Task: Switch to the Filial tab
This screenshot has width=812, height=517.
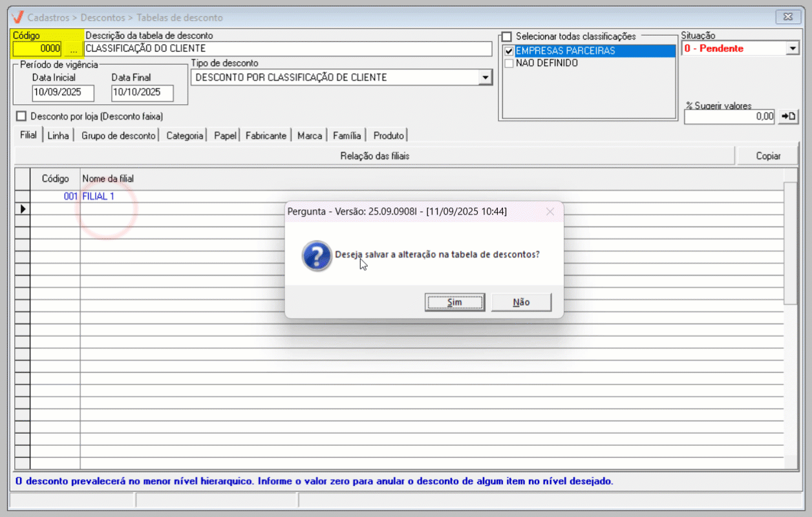Action: click(28, 135)
